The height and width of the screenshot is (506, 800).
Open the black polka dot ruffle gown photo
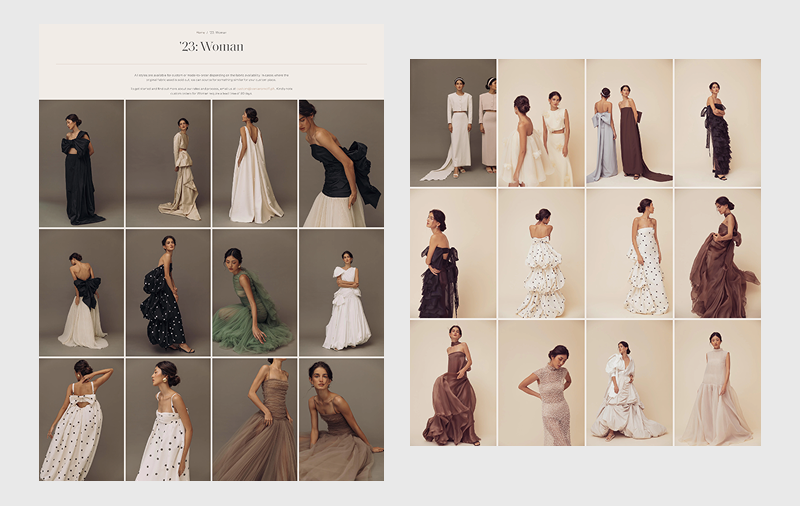(168, 292)
